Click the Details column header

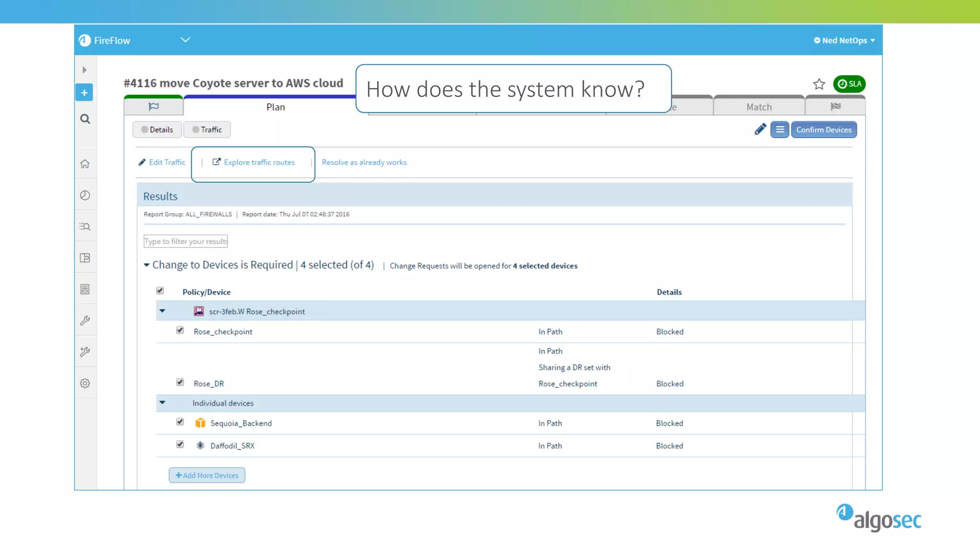[669, 292]
